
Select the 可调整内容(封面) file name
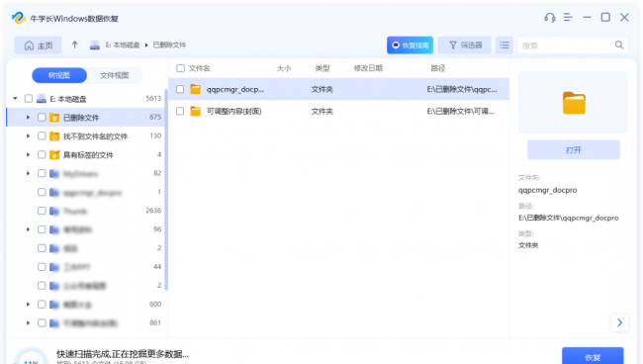(234, 111)
